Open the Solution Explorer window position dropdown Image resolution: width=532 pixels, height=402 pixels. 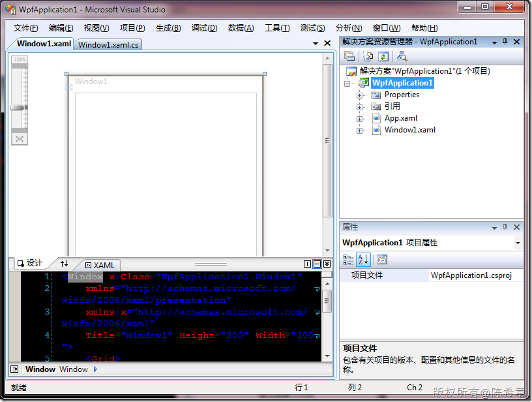pos(494,42)
